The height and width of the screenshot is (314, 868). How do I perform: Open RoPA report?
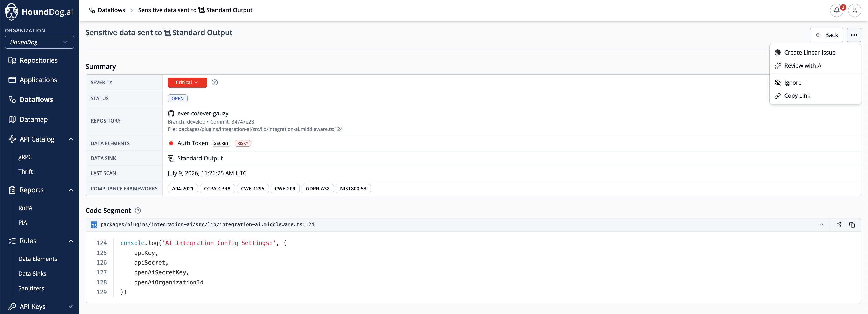[x=25, y=208]
